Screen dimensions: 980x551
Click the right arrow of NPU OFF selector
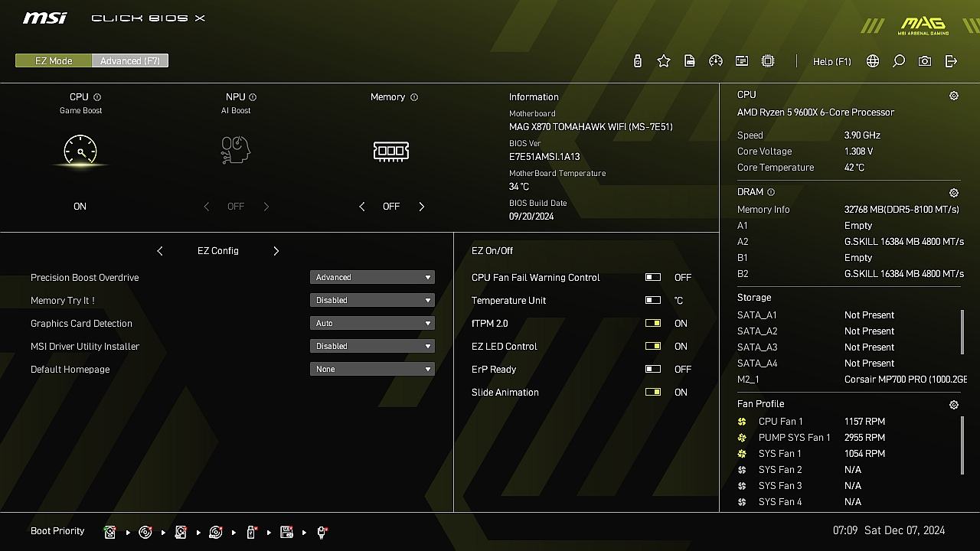point(266,207)
